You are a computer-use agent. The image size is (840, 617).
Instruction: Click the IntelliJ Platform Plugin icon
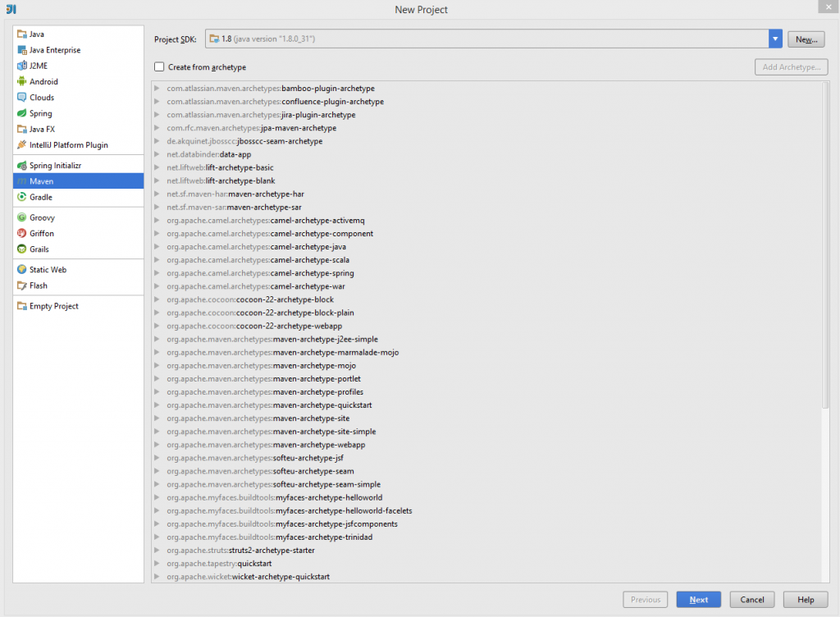click(22, 144)
